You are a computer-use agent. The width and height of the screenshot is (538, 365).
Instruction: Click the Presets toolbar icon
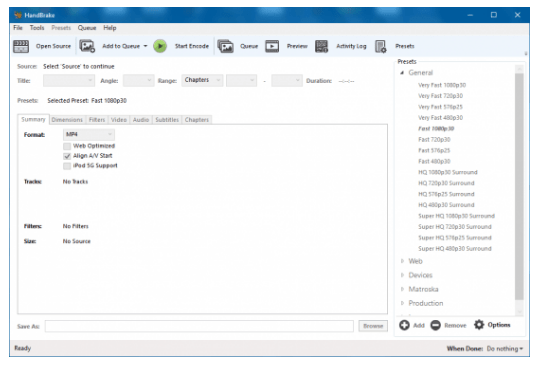pyautogui.click(x=381, y=46)
